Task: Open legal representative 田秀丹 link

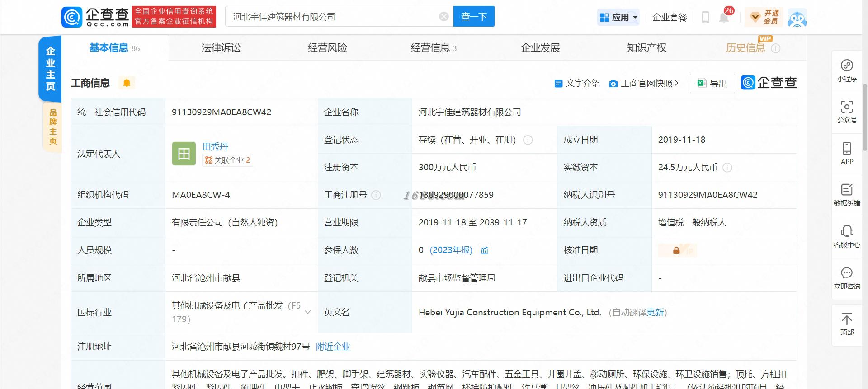Action: coord(215,146)
